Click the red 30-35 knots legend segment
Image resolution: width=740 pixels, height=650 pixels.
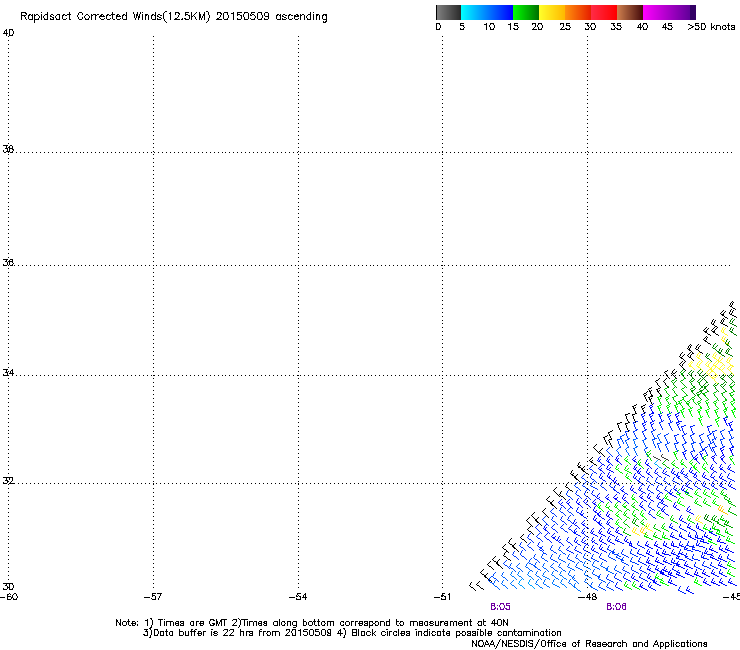(604, 12)
